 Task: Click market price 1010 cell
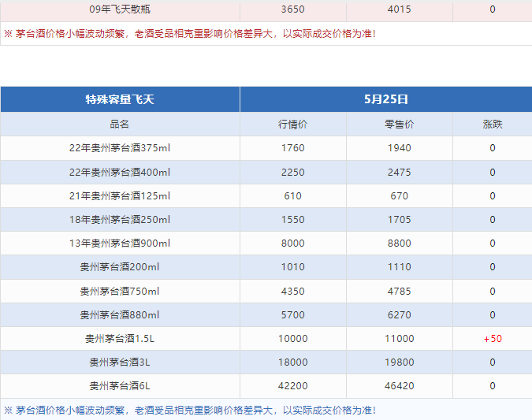pyautogui.click(x=293, y=267)
